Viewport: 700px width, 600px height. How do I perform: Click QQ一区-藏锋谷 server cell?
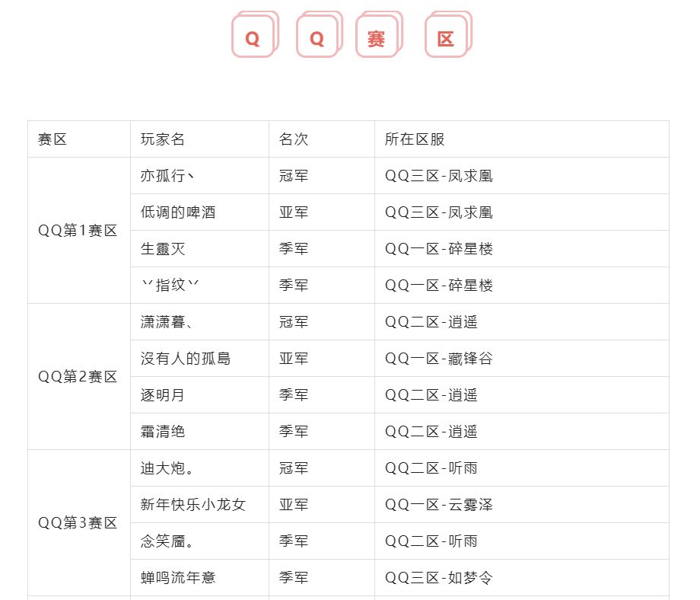click(x=439, y=359)
